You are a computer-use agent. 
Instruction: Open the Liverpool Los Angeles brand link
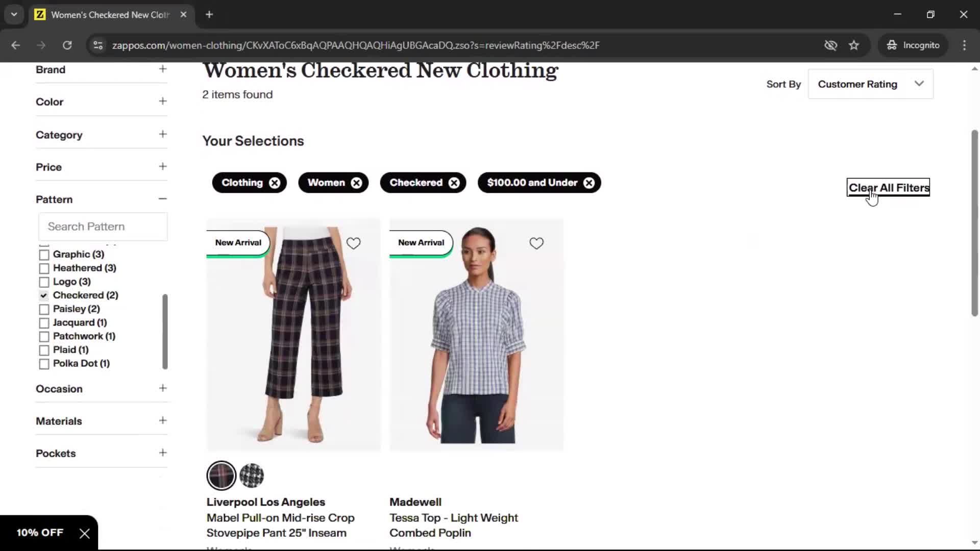pos(265,502)
